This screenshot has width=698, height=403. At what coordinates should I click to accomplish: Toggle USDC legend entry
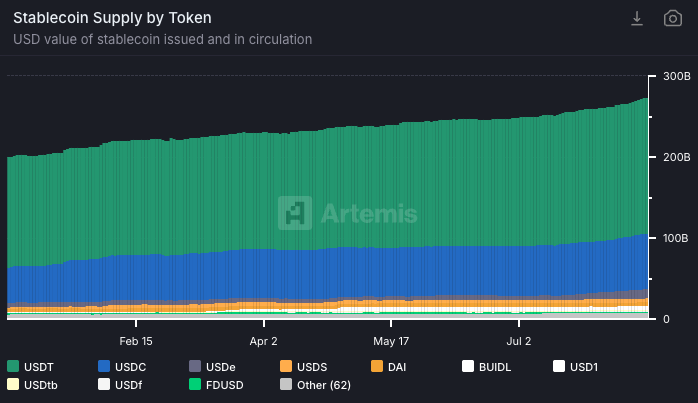tap(122, 366)
